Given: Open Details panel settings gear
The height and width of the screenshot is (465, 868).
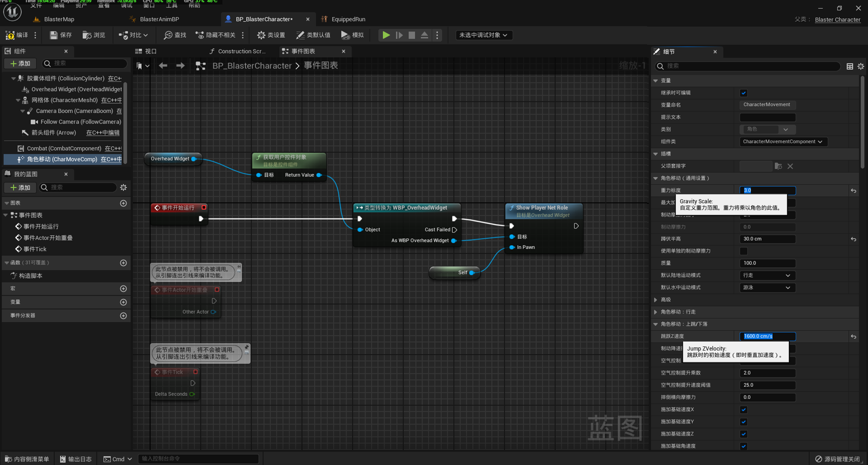Looking at the screenshot, I should 861,66.
